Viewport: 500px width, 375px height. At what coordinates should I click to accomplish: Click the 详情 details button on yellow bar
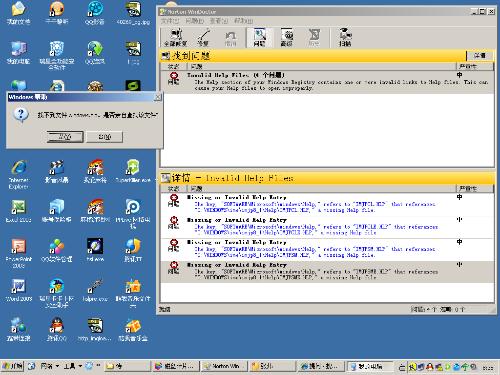[x=479, y=55]
